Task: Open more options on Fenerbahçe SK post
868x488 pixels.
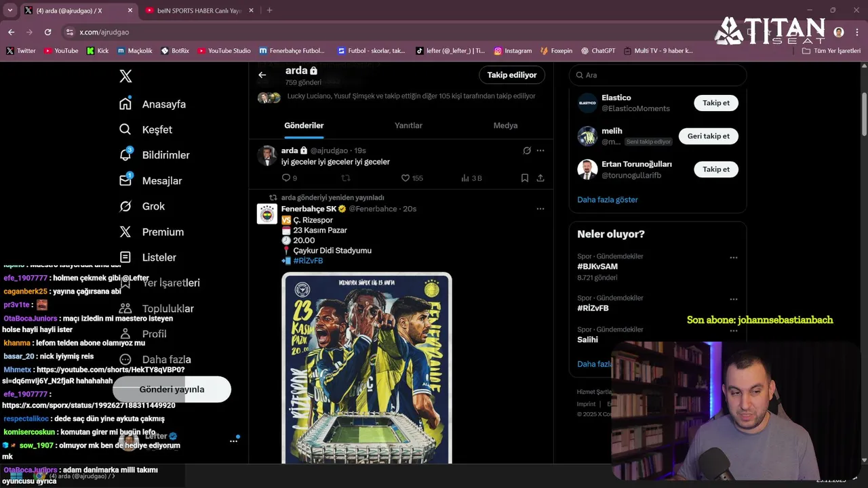Action: 540,209
